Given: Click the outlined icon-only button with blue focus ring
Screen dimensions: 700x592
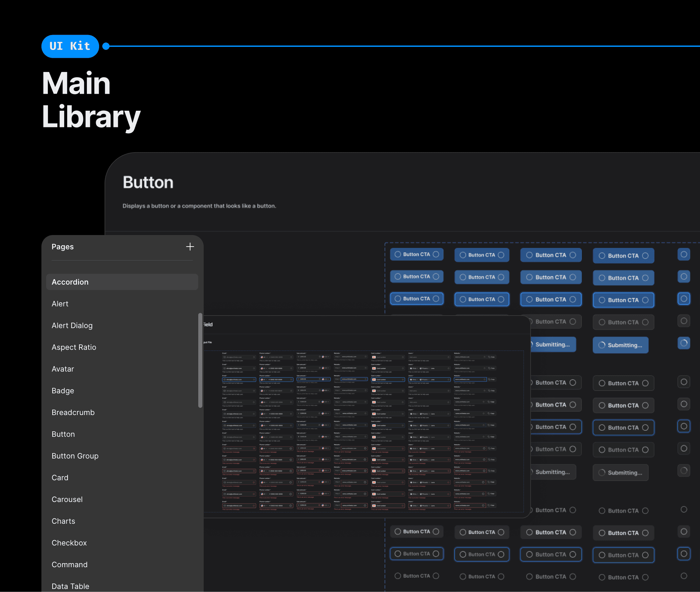Looking at the screenshot, I should click(684, 426).
